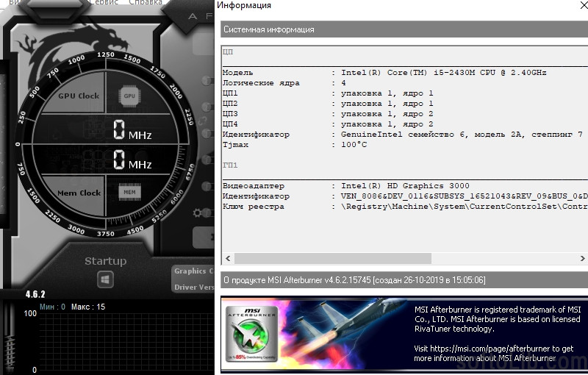Click the right arrow of the horizontal scrollbar
The height and width of the screenshot is (375, 588).
pyautogui.click(x=582, y=258)
